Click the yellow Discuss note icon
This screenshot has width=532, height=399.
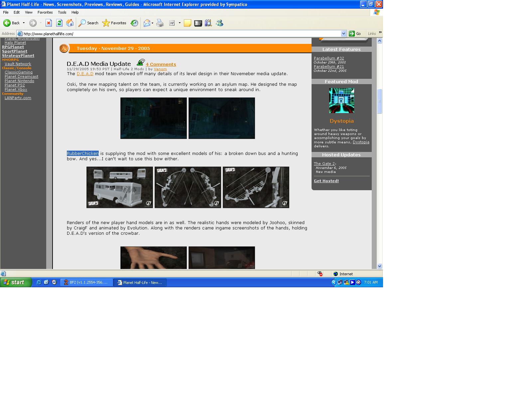[188, 23]
